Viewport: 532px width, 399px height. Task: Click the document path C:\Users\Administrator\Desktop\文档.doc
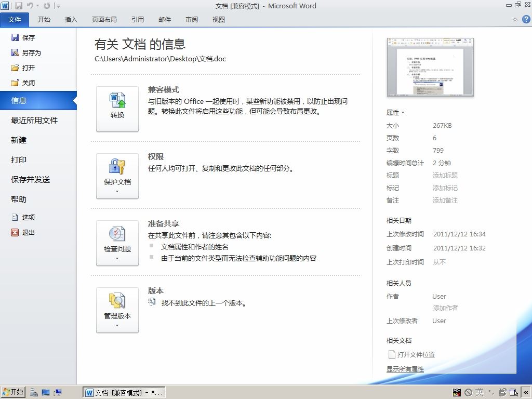tap(160, 59)
